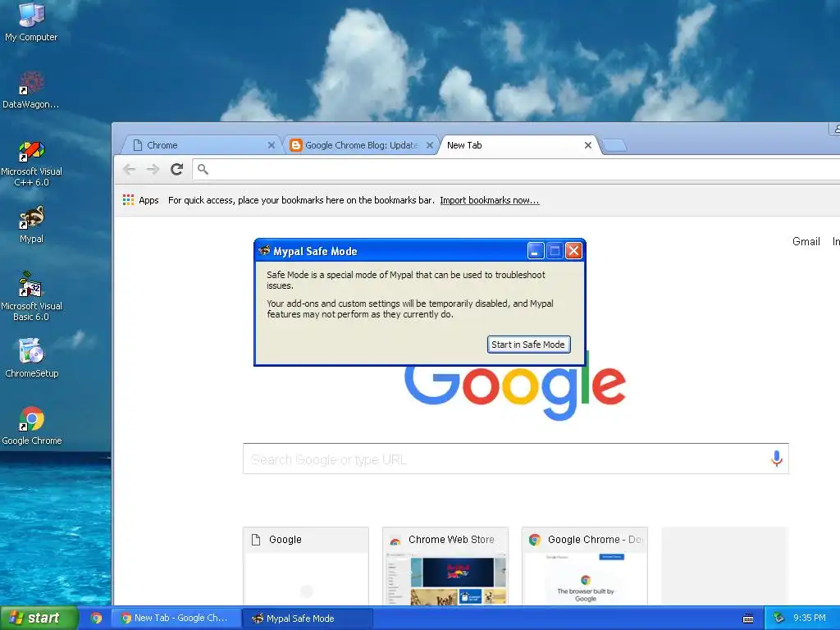The height and width of the screenshot is (630, 840).
Task: Click Chrome forward arrow button
Action: (x=153, y=170)
